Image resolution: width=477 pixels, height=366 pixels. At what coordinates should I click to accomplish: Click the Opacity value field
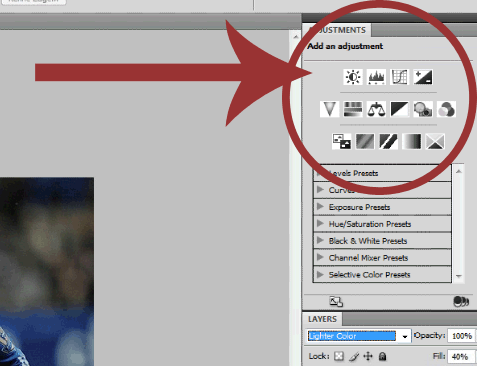461,336
